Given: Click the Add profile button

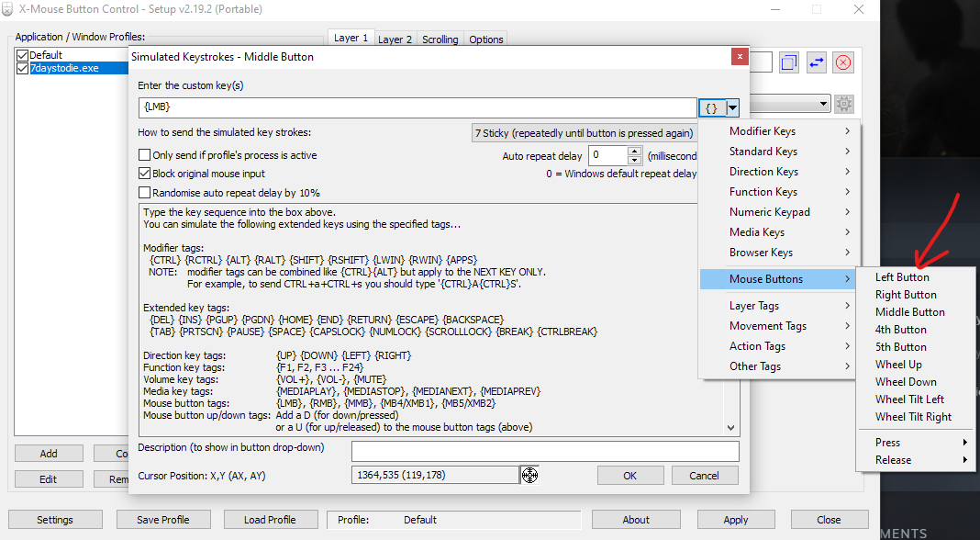Looking at the screenshot, I should pyautogui.click(x=49, y=454).
